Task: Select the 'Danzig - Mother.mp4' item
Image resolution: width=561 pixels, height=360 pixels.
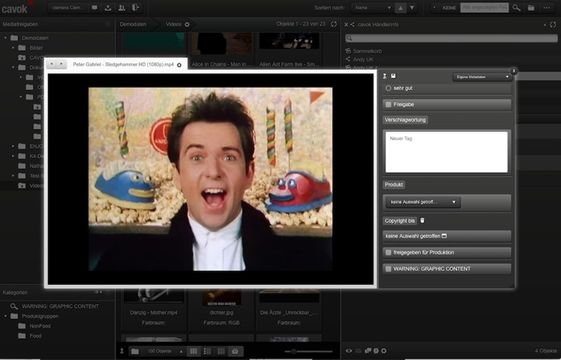Action: (153, 312)
